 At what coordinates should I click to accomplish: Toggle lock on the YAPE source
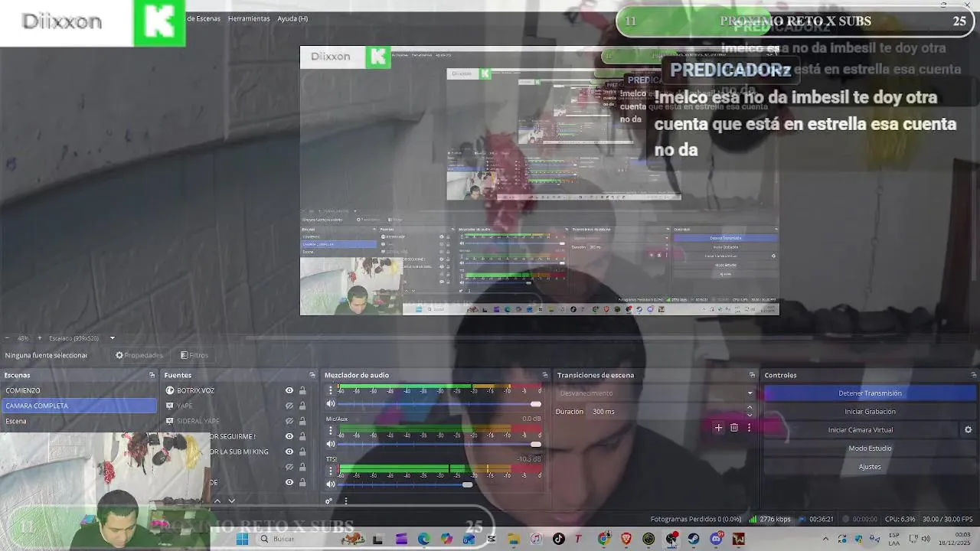pos(302,406)
